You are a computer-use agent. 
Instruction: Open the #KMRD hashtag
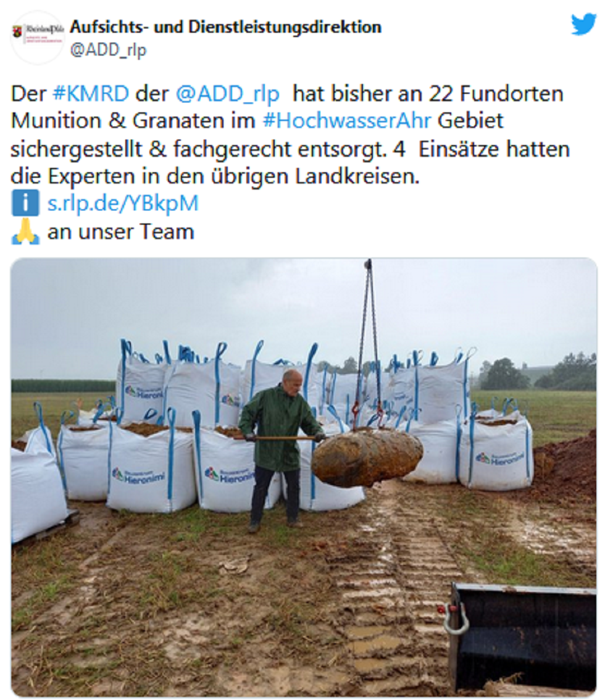(91, 94)
